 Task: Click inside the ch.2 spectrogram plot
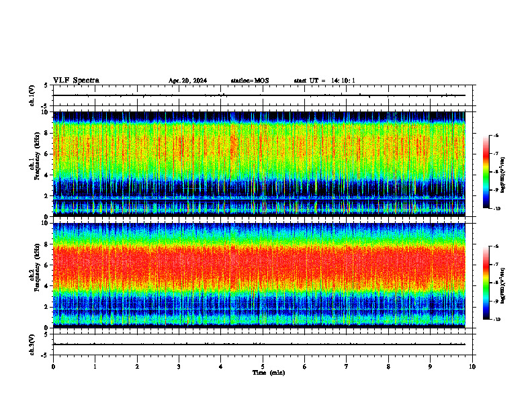(x=259, y=275)
